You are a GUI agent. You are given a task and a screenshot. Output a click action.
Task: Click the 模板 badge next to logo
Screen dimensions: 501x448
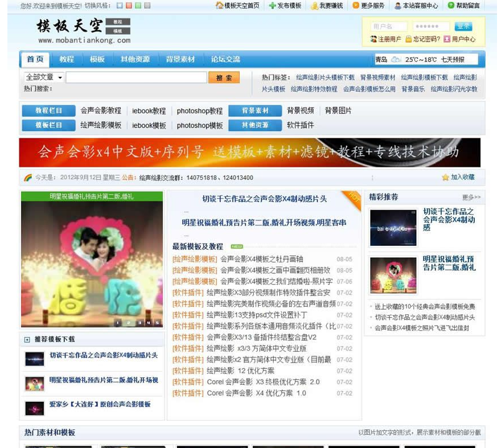point(118,31)
